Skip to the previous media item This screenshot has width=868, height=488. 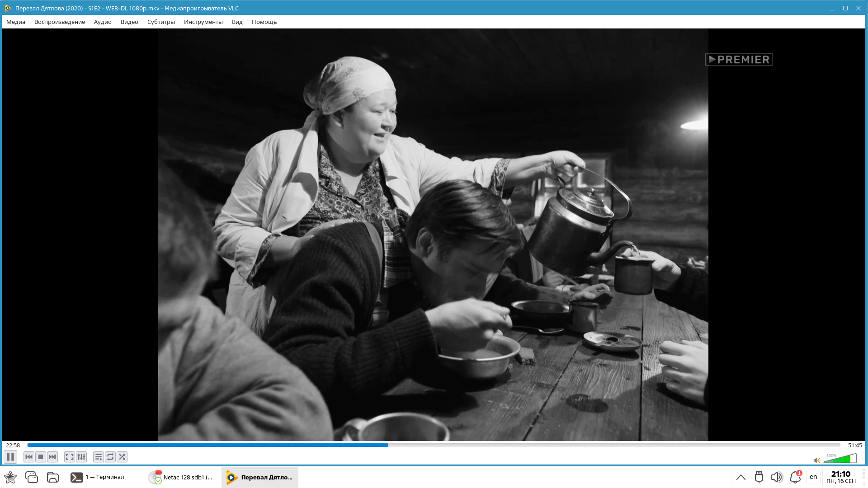[x=29, y=457]
